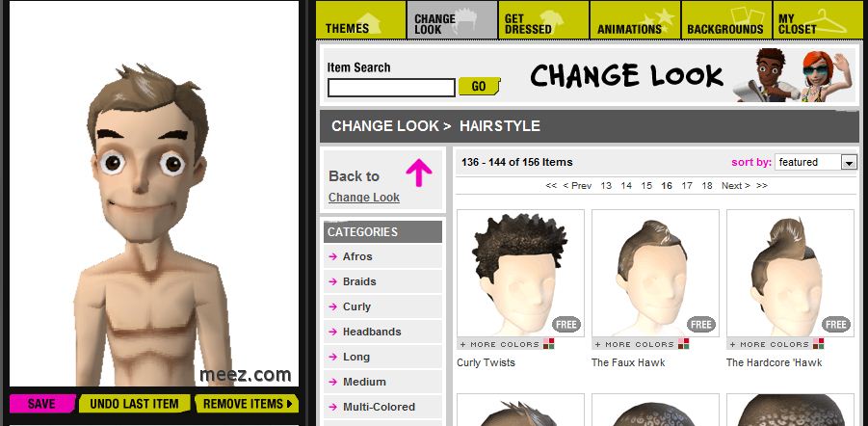The width and height of the screenshot is (868, 426).
Task: Click the FREE badge on The Hardcore 'Hawk
Action: [x=836, y=325]
